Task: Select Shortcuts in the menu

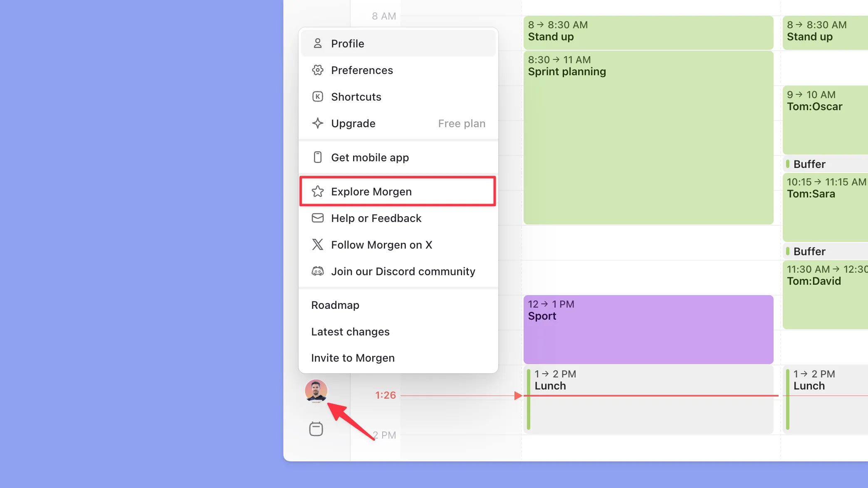Action: [x=398, y=97]
